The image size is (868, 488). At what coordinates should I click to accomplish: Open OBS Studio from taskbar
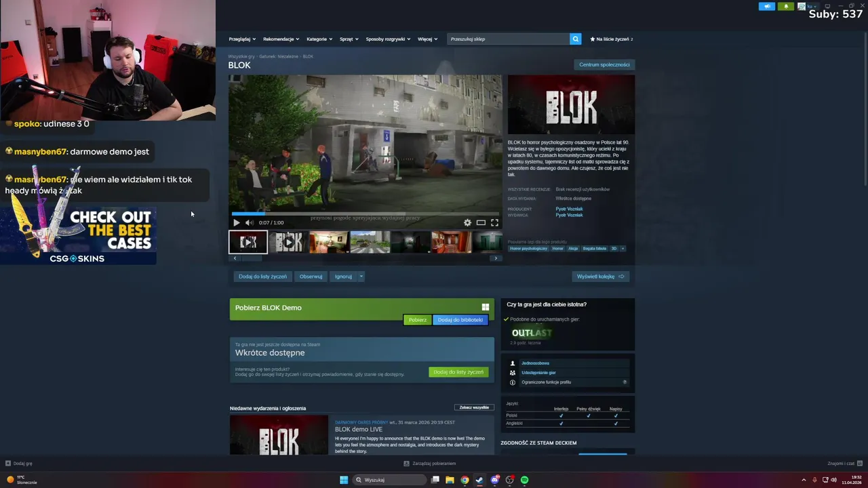pos(510,480)
